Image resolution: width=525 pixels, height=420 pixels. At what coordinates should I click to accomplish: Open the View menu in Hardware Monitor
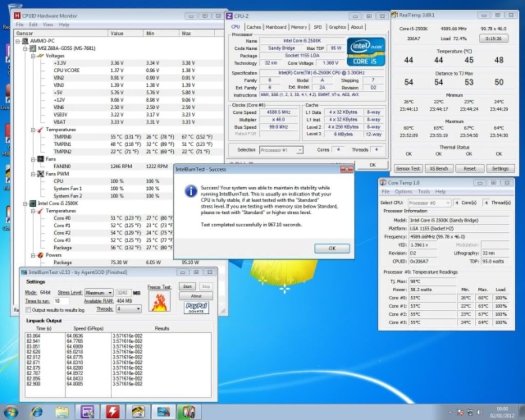click(48, 25)
